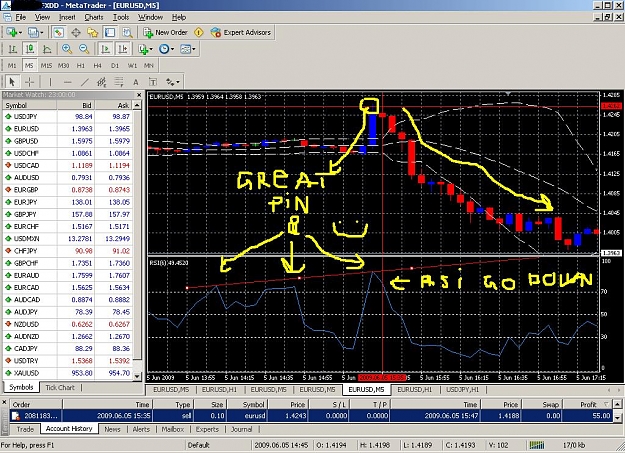
Task: Click the New Order button
Action: point(165,32)
